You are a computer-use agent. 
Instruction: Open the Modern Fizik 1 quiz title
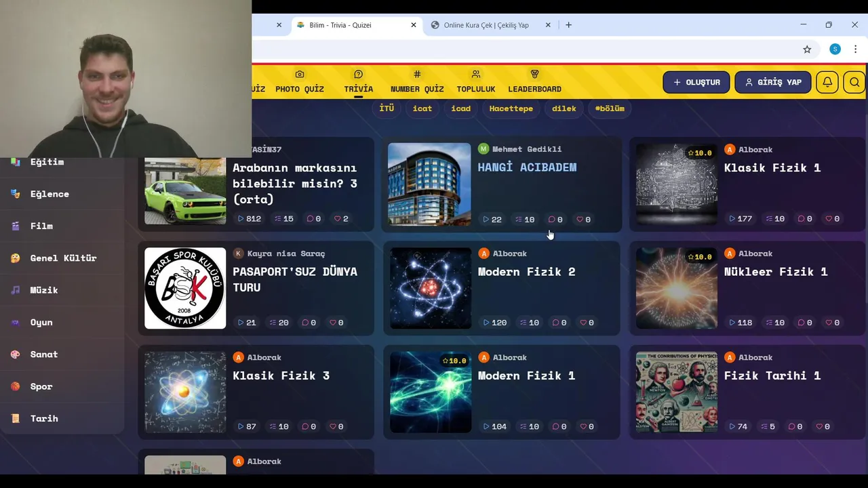point(526,375)
